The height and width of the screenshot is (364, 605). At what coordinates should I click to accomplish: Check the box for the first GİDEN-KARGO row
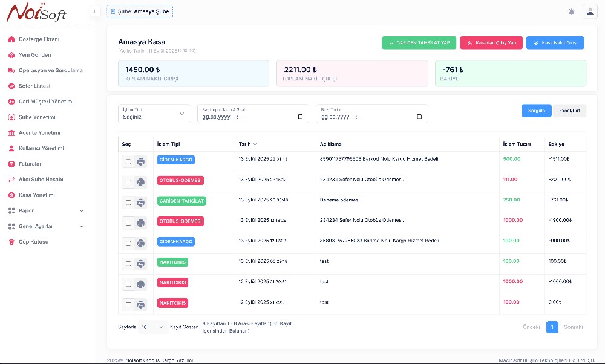pyautogui.click(x=128, y=161)
